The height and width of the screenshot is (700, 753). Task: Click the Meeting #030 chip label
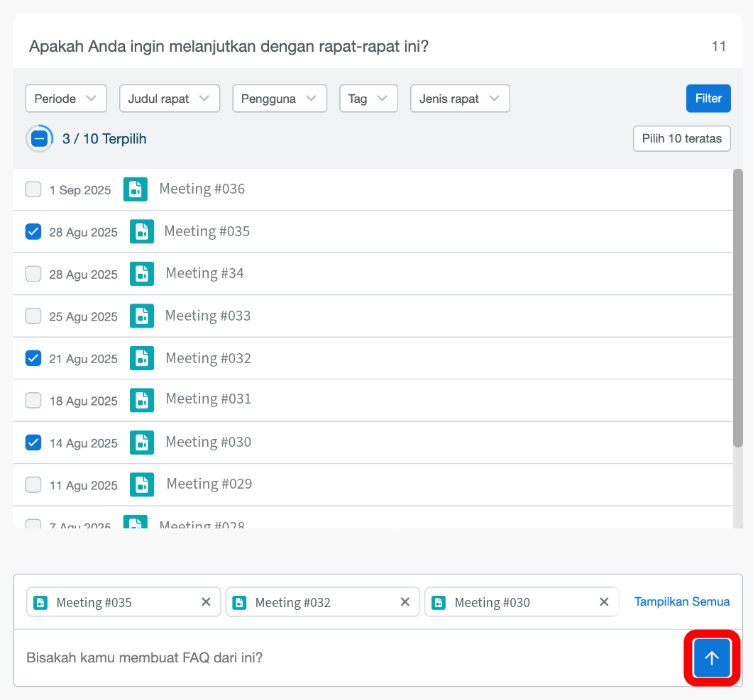coord(493,603)
